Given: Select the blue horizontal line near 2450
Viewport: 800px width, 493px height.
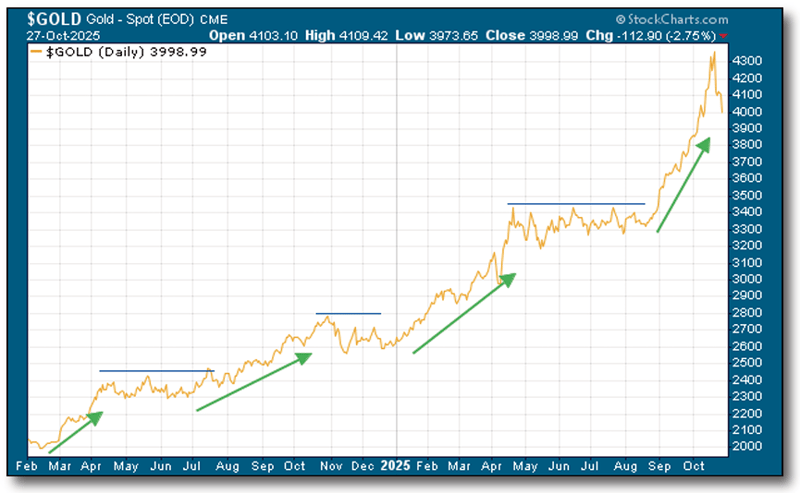Looking at the screenshot, I should tap(156, 371).
